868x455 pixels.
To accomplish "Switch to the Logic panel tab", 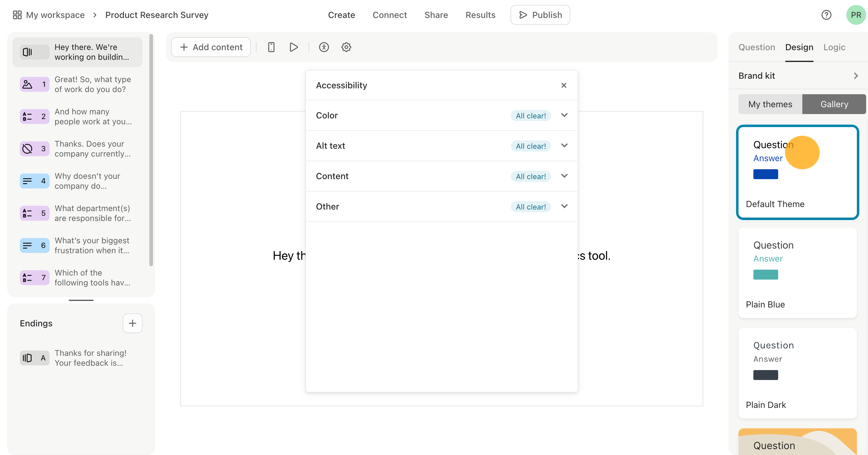I will click(x=834, y=47).
